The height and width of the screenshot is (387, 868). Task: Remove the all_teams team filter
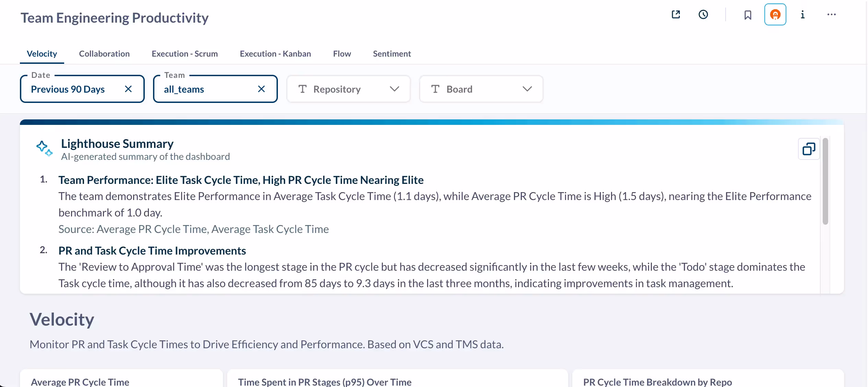(x=261, y=89)
